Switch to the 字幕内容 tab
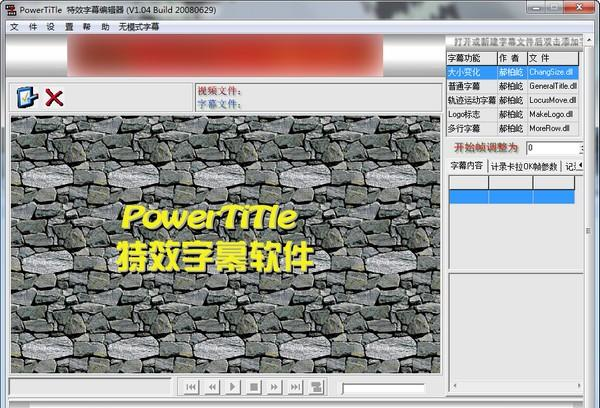The width and height of the screenshot is (600, 408). [x=466, y=166]
